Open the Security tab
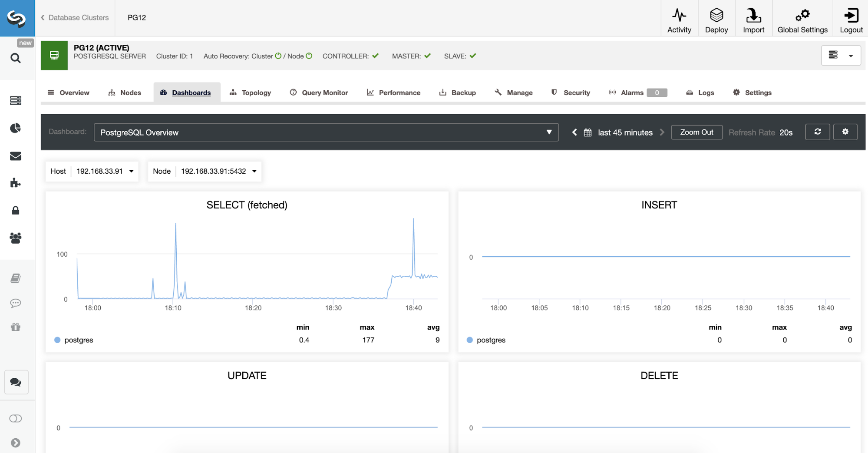This screenshot has width=868, height=453. 571,93
